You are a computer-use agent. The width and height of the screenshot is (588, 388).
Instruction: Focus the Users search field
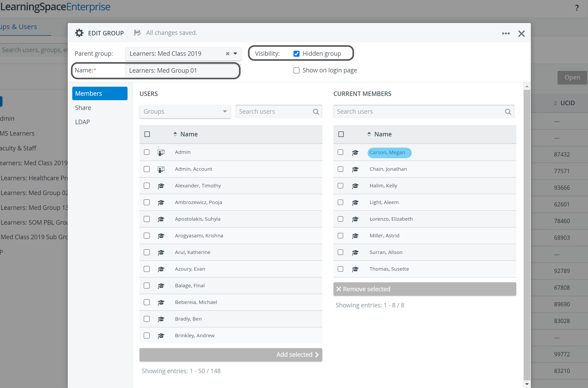click(x=279, y=112)
